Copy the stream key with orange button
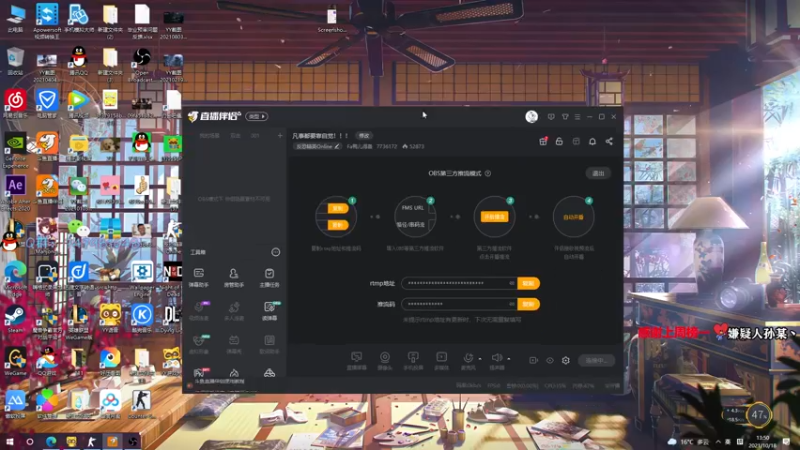This screenshot has width=800, height=450. (529, 304)
